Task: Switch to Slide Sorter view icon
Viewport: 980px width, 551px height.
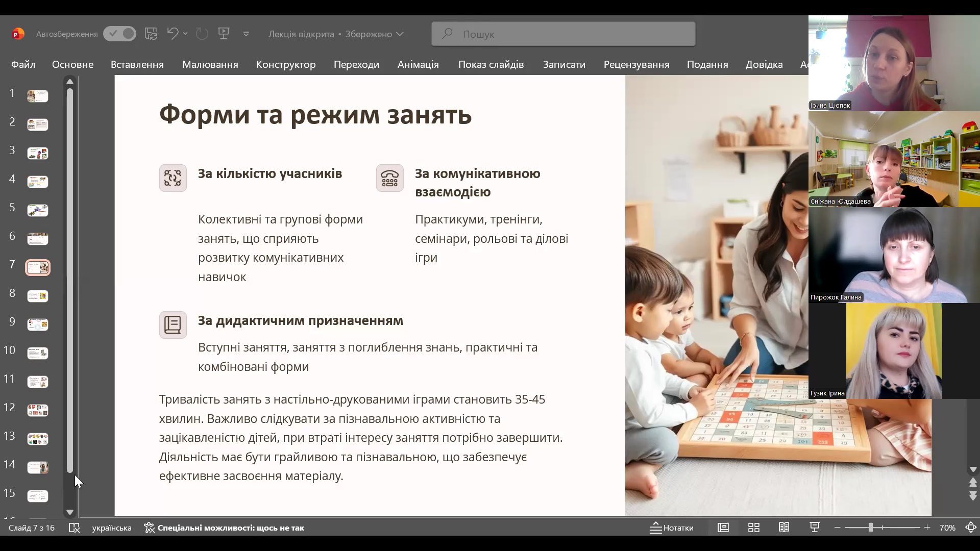Action: [x=754, y=528]
